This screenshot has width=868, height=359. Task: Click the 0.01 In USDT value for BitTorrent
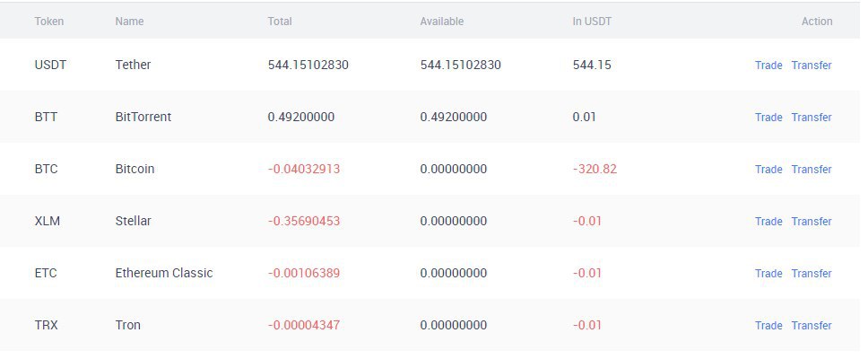tap(584, 117)
